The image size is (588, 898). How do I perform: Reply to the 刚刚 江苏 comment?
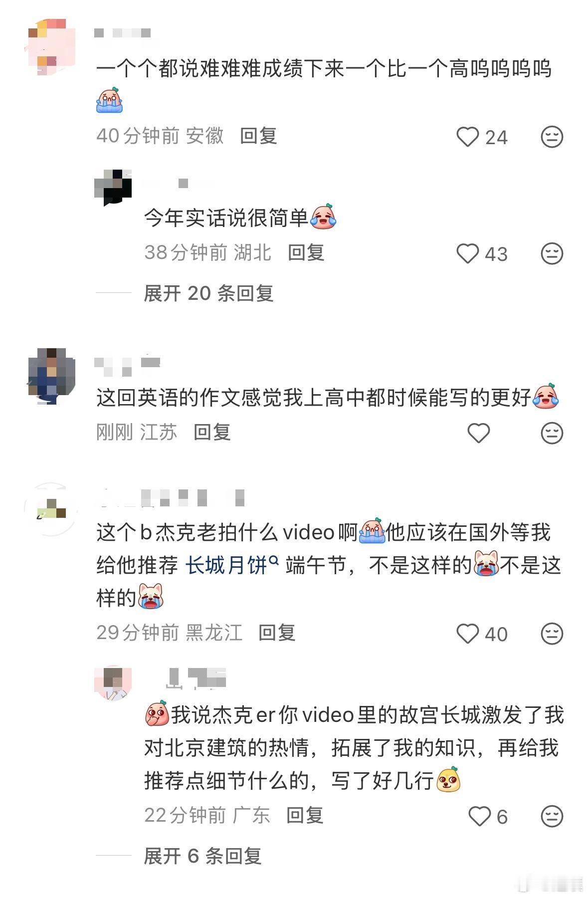pos(212,432)
